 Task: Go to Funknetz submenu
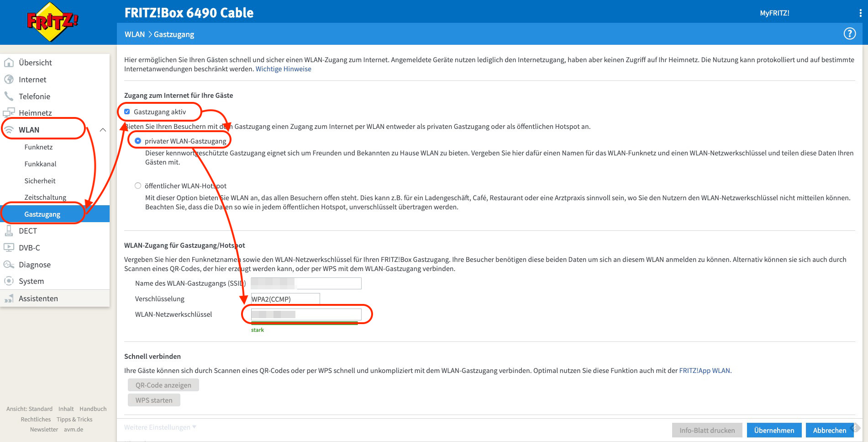point(38,147)
